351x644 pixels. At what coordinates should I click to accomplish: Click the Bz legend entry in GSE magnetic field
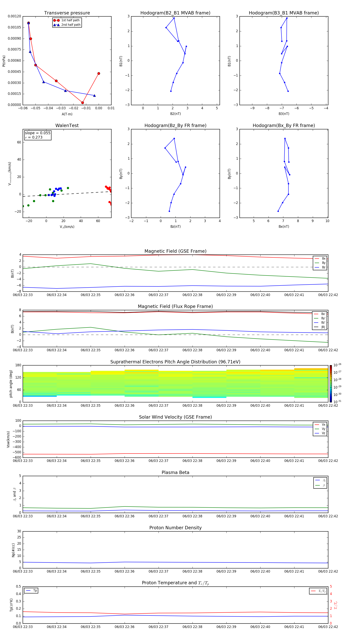pos(320,267)
